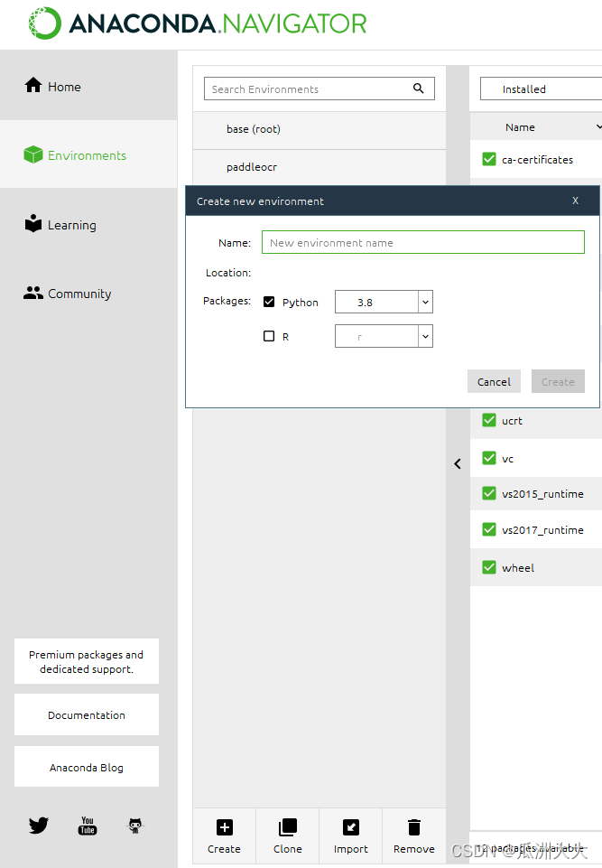The width and height of the screenshot is (602, 868).
Task: Click the dialog Create button
Action: [558, 381]
